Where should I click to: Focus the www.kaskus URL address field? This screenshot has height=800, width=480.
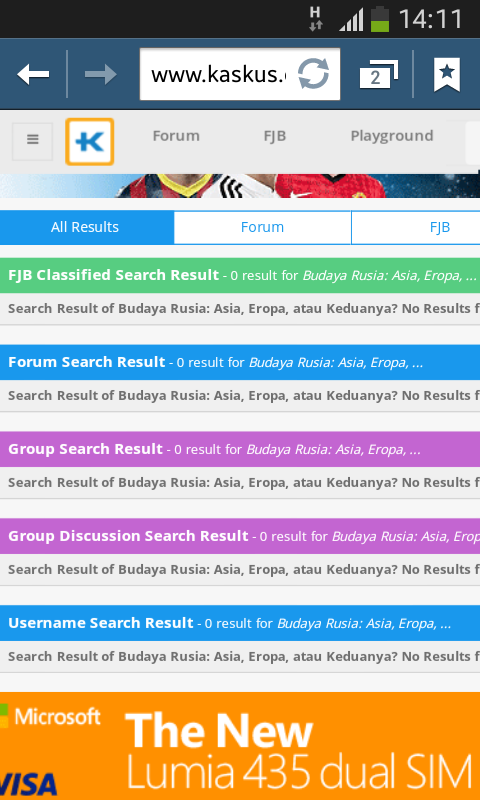[240, 74]
